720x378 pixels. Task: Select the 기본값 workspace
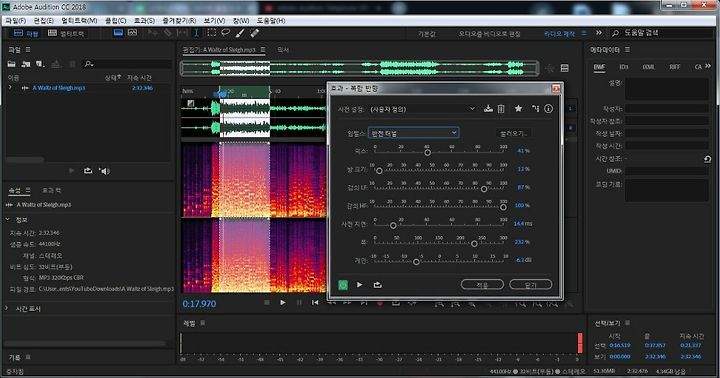tap(427, 34)
